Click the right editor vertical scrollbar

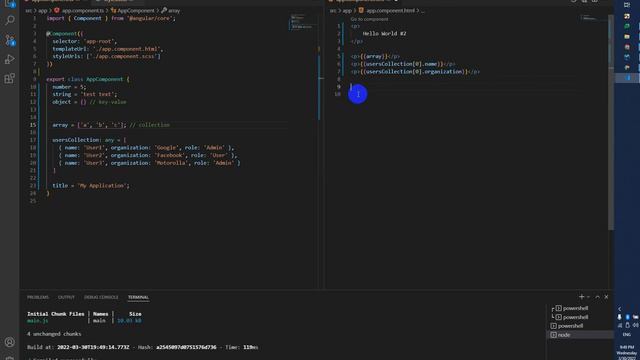tap(611, 122)
